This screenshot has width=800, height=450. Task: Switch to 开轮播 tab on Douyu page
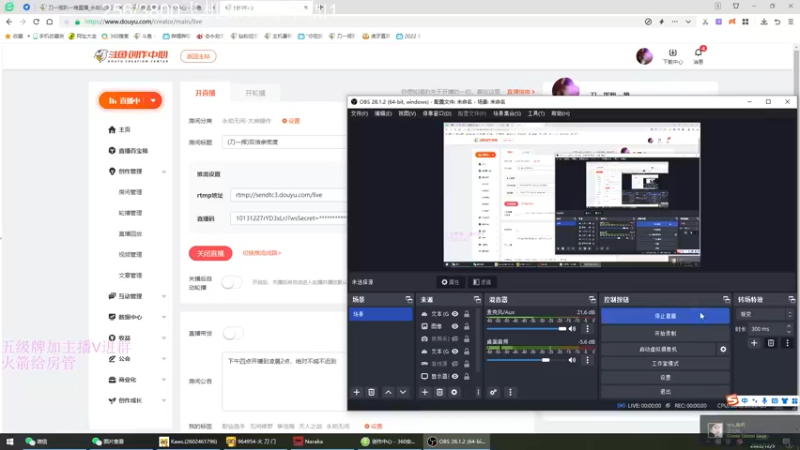255,93
